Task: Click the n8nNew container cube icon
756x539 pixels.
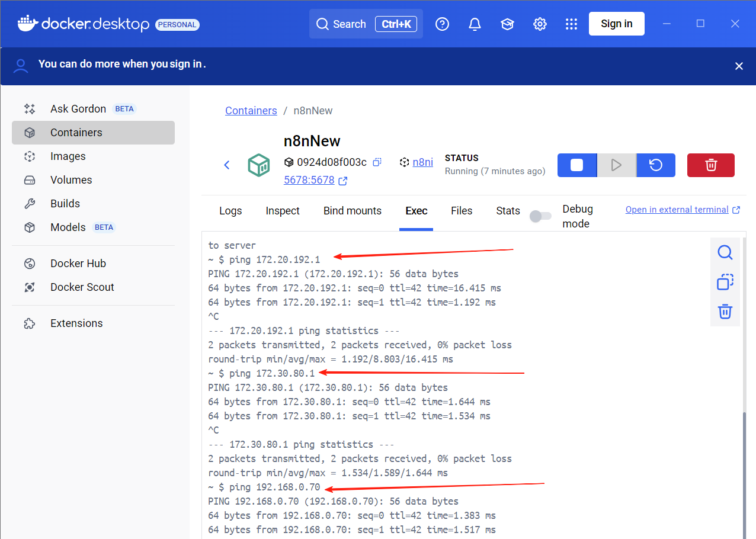Action: pyautogui.click(x=259, y=165)
